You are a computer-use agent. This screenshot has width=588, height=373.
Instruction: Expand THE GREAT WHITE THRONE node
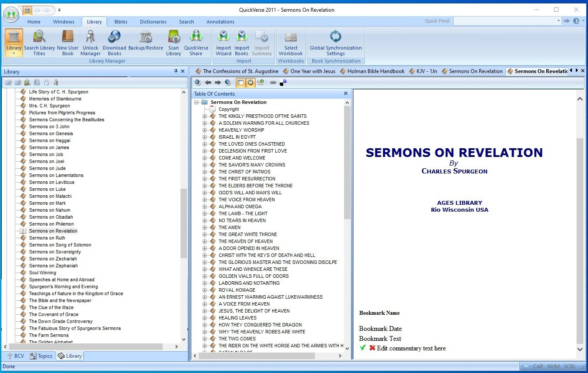pyautogui.click(x=205, y=234)
